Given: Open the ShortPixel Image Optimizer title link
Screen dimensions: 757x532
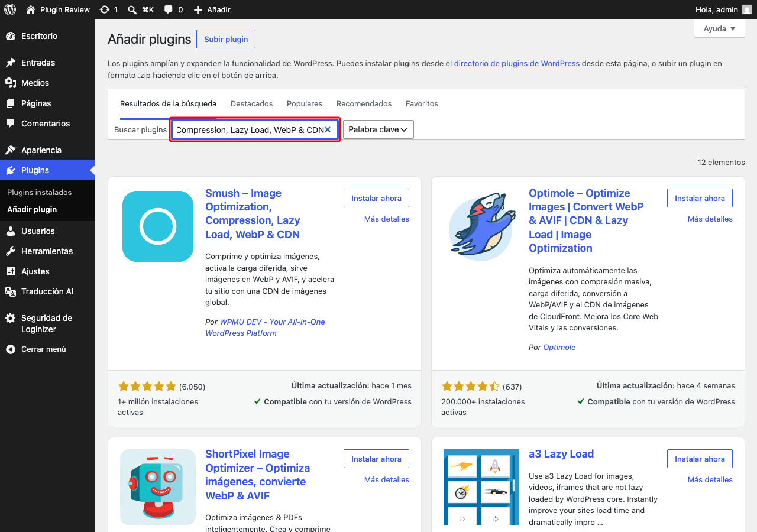Looking at the screenshot, I should point(258,475).
